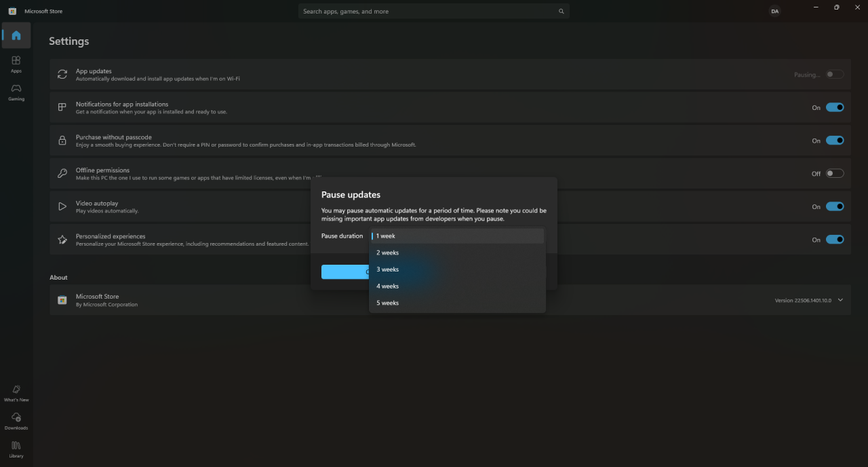Click the Video autoplay play icon

(62, 206)
